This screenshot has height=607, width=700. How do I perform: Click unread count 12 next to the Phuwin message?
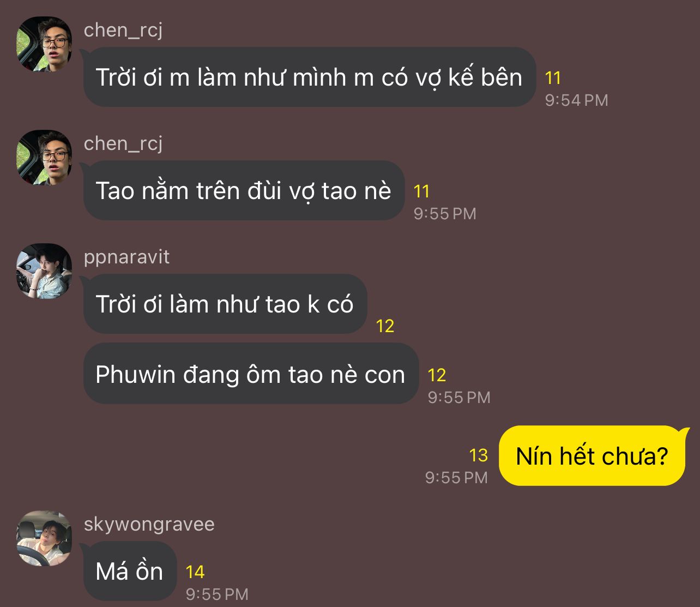437,375
